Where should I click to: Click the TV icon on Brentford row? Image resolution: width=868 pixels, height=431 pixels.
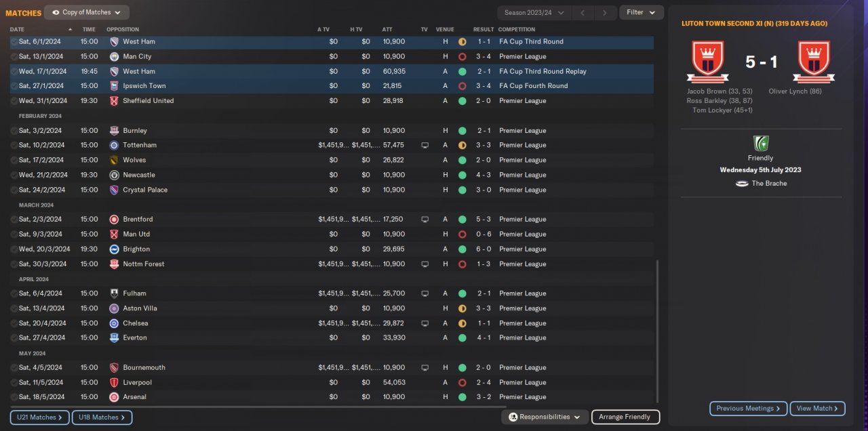click(x=425, y=220)
